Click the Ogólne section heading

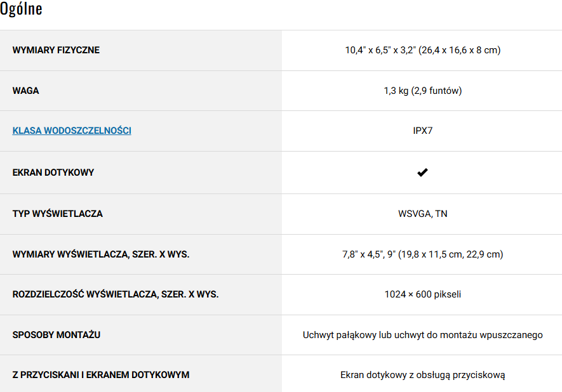[22, 10]
